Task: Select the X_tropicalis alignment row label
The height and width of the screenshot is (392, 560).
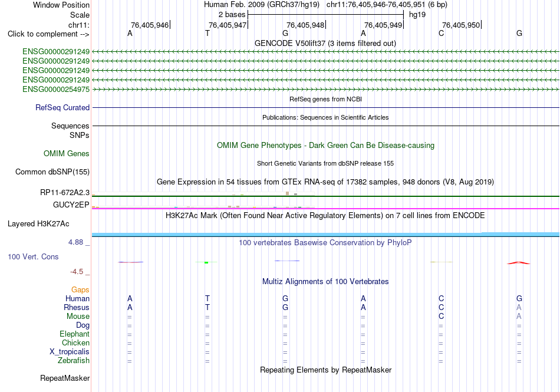Action: click(70, 352)
